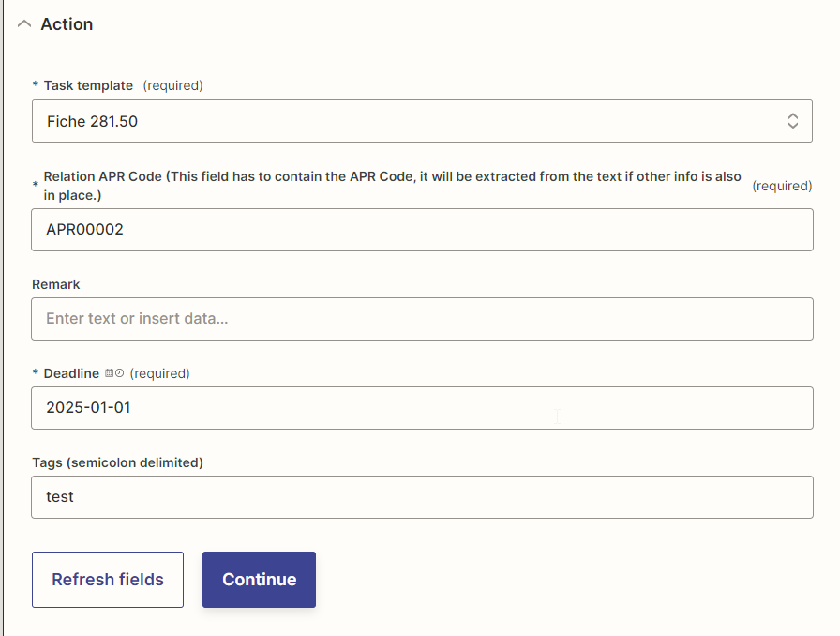Image resolution: width=840 pixels, height=636 pixels.
Task: Click the up-down arrows in Task template
Action: coord(793,121)
